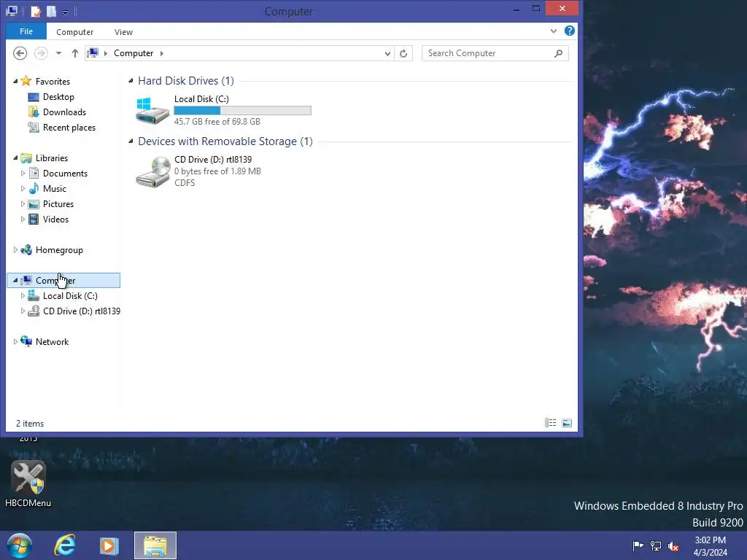747x560 pixels.
Task: Collapse Devices with Removable Storage group
Action: tap(131, 141)
